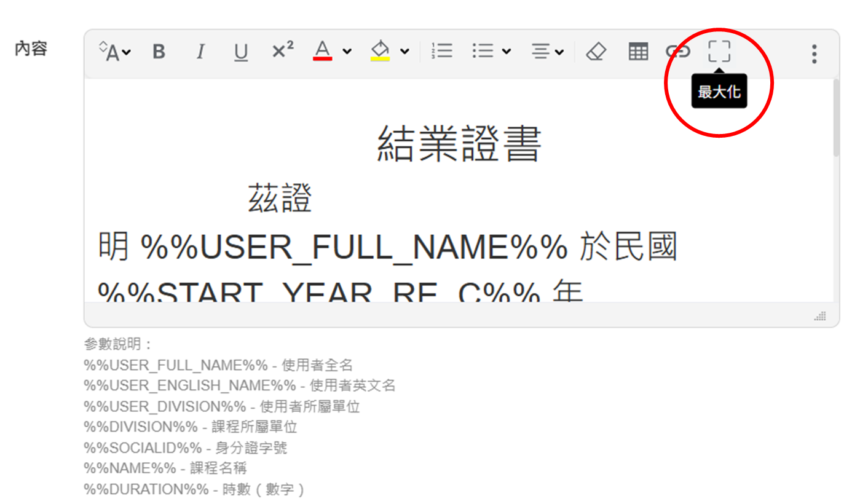Insert a numbered list
The height and width of the screenshot is (501, 868).
point(442,51)
